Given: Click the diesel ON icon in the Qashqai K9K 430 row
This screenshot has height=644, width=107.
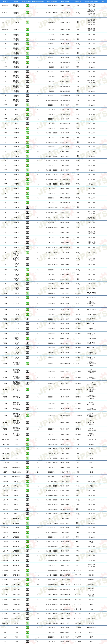Looking at the screenshot, I should (x=28, y=600).
